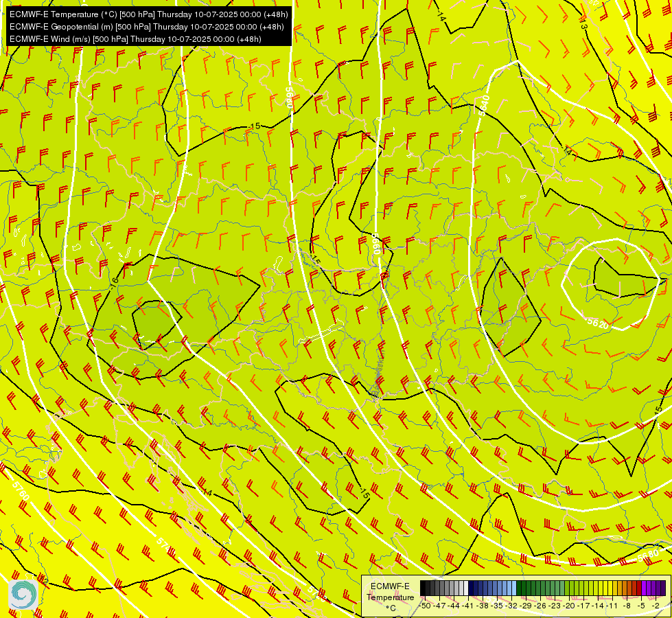
Task: Click the -23 tick on the legend
Action: [x=555, y=606]
